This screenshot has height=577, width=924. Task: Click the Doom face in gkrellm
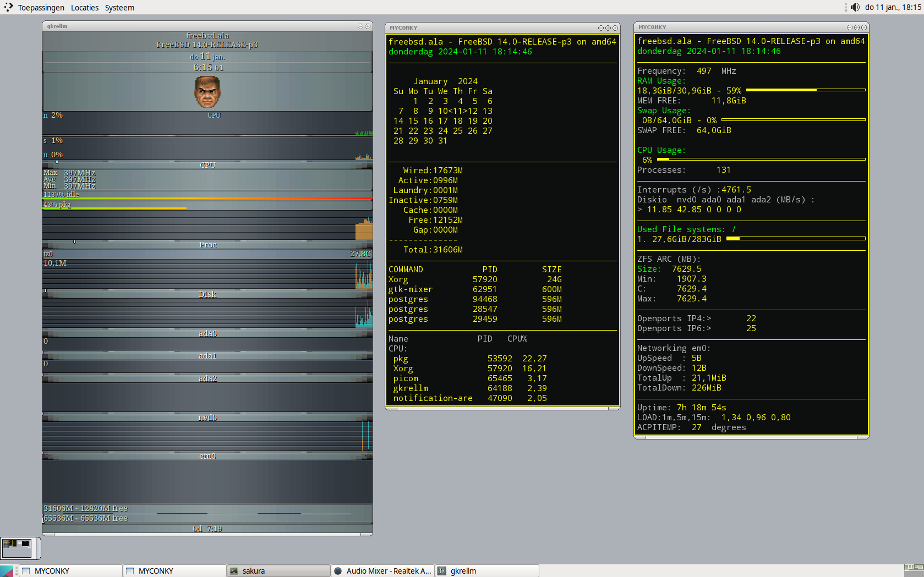pyautogui.click(x=207, y=92)
